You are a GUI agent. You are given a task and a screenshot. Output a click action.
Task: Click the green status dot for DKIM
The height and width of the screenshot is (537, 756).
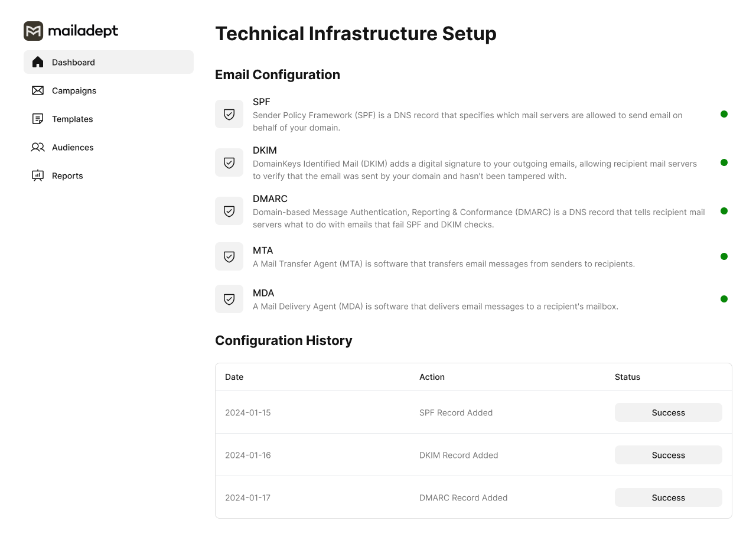724,162
